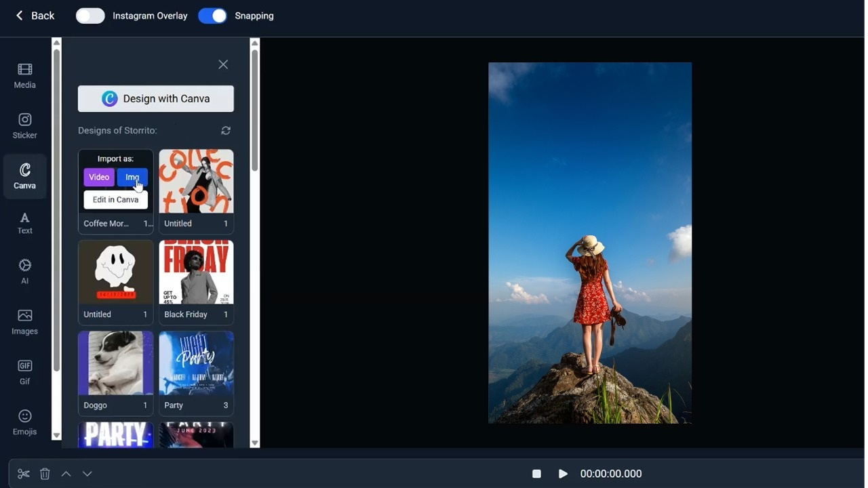Import Coffee design as Video
This screenshot has width=868, height=488.
[x=99, y=177]
